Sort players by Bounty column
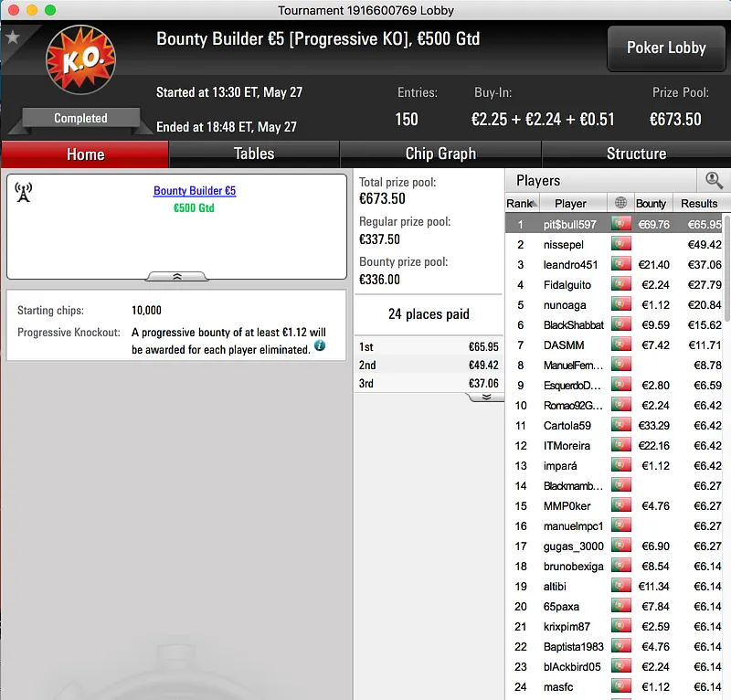 [651, 204]
